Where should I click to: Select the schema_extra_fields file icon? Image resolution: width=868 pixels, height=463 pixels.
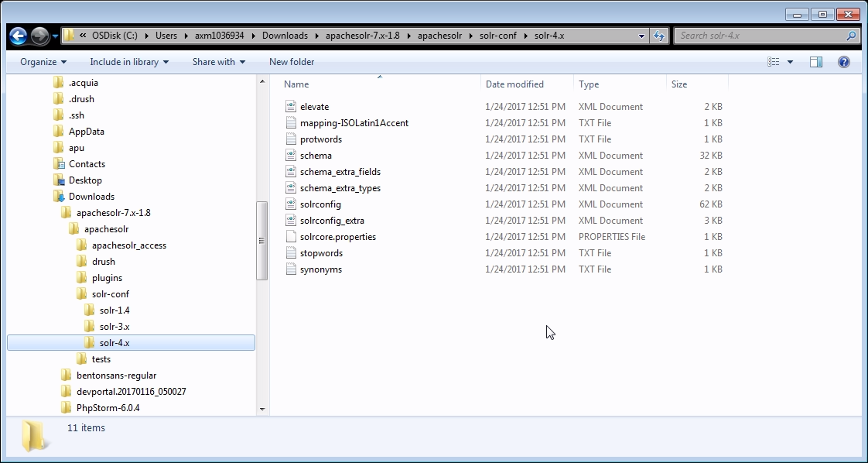coord(291,172)
